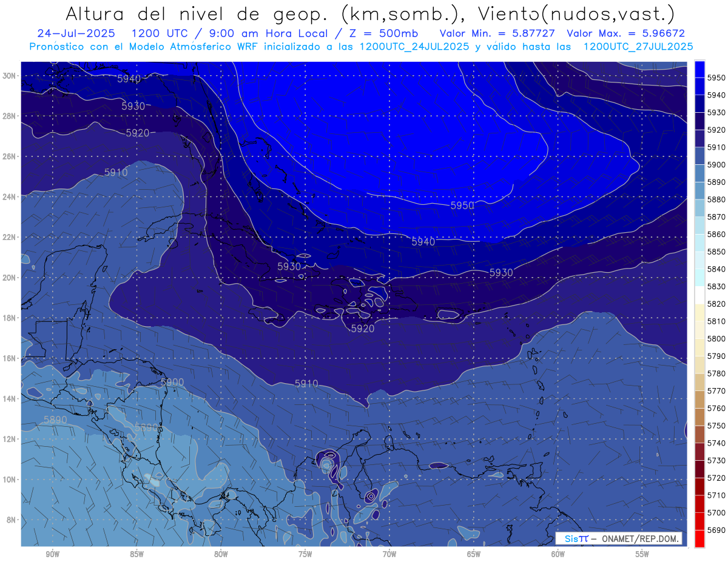Click the '20N' latitude axis label
Viewport: 728px width, 562px height.
coord(8,277)
